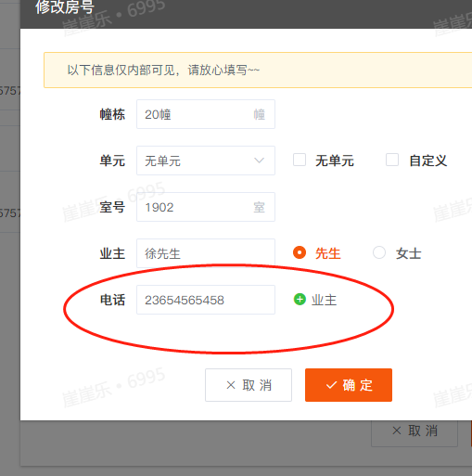Cancel the dialog with 取消 button
The height and width of the screenshot is (476, 472).
pyautogui.click(x=249, y=385)
